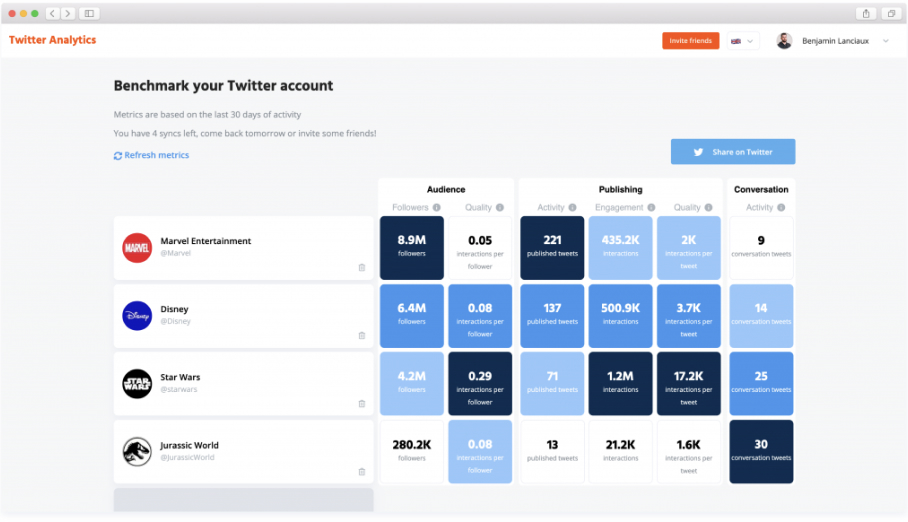Click info icon beside Engagement header

coord(651,207)
